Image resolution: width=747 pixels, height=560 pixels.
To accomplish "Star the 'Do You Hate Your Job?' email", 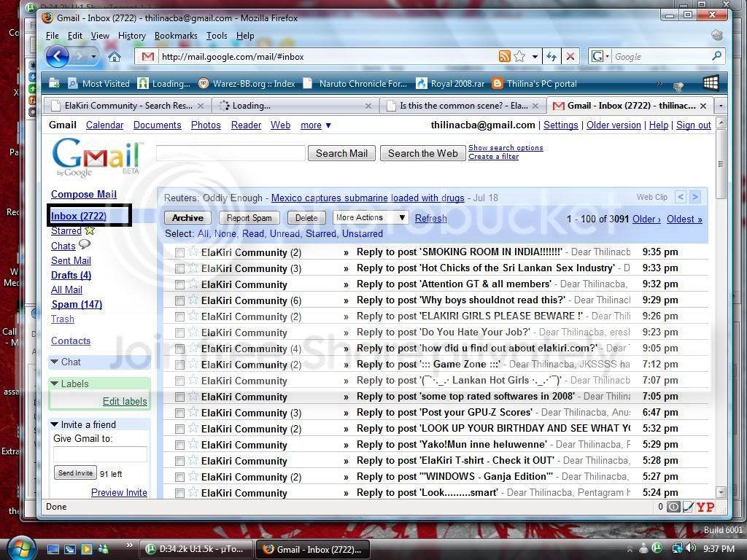I will click(x=193, y=332).
